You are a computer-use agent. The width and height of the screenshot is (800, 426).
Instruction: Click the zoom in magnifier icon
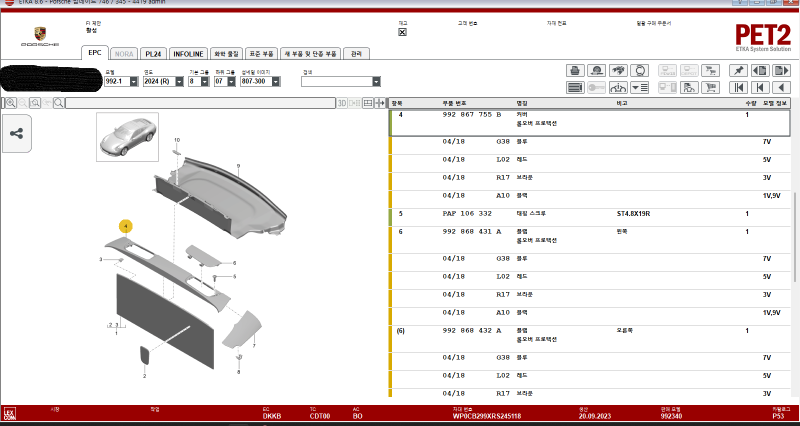click(11, 103)
